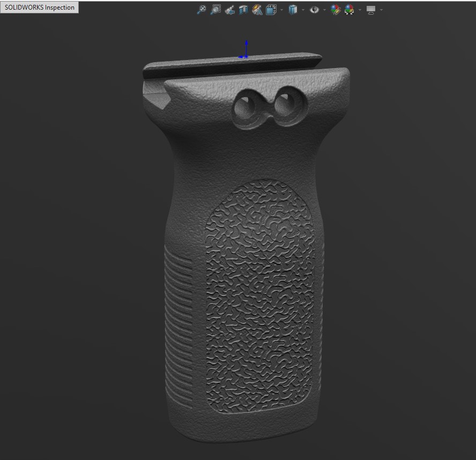The image size is (476, 460).
Task: Select the blue origin axis arrow
Action: tap(246, 47)
